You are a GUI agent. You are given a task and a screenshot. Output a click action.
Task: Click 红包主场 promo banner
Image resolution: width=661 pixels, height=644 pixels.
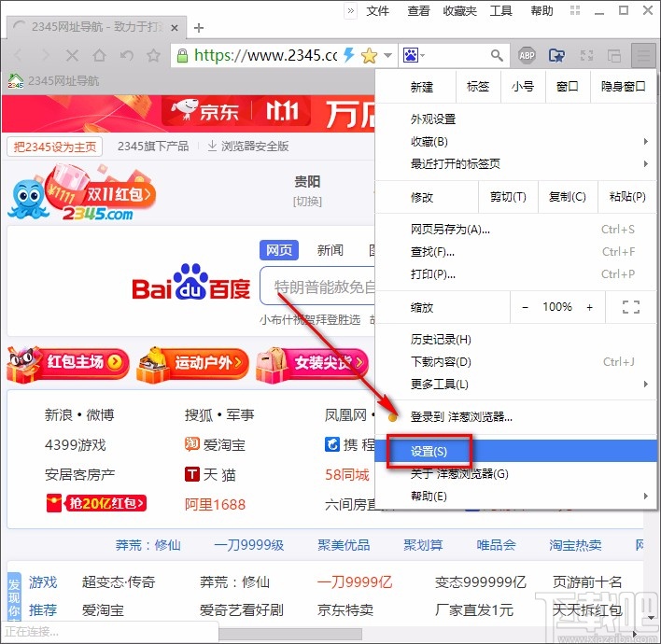click(x=67, y=364)
